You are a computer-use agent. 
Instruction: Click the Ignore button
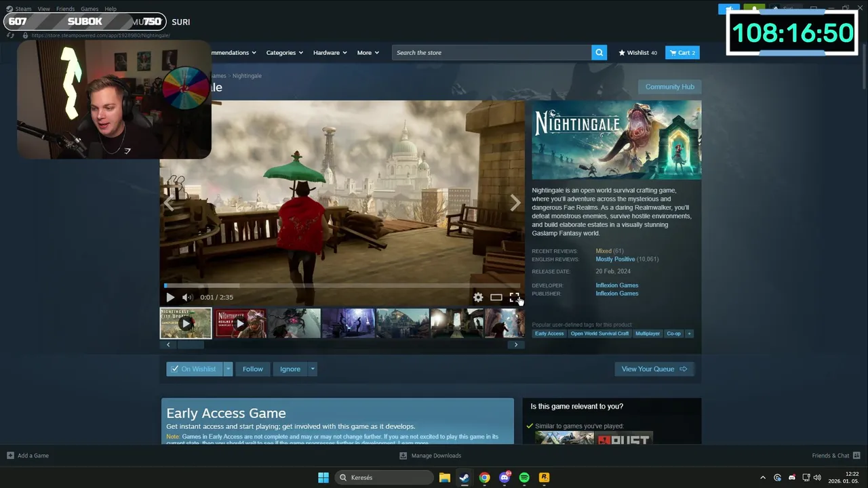point(290,369)
